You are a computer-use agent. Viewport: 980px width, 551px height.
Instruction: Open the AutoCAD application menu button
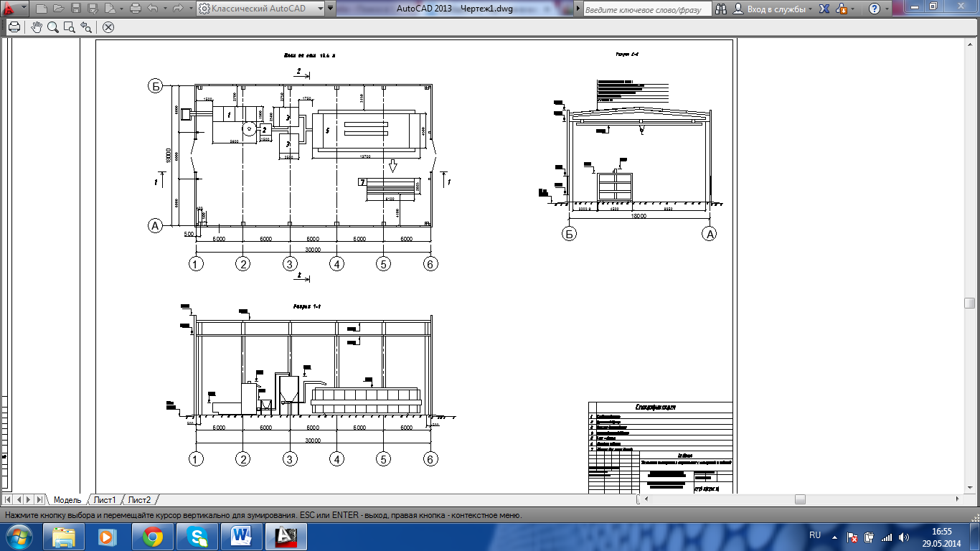tap(13, 9)
